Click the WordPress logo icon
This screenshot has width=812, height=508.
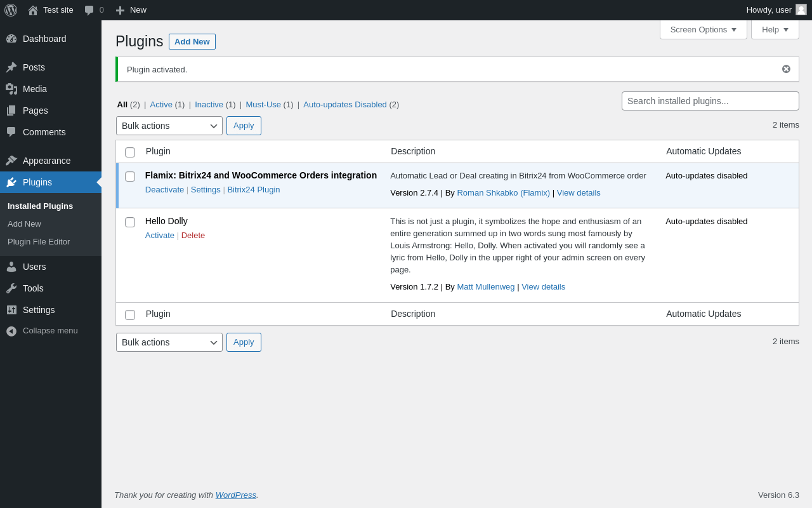click(11, 10)
